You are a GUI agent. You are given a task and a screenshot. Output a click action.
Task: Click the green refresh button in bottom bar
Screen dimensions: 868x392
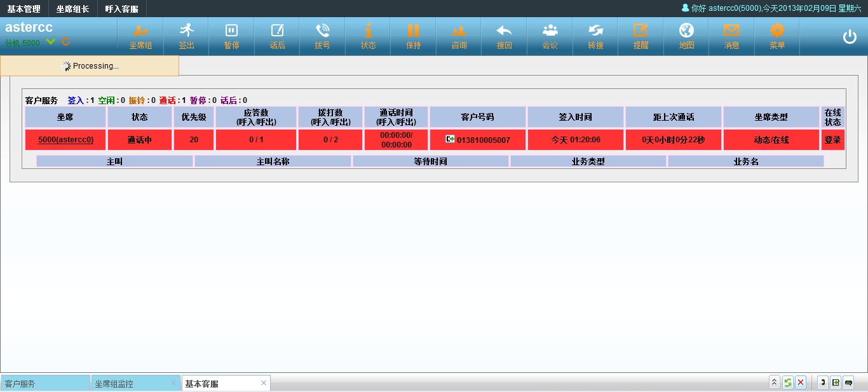coord(787,382)
